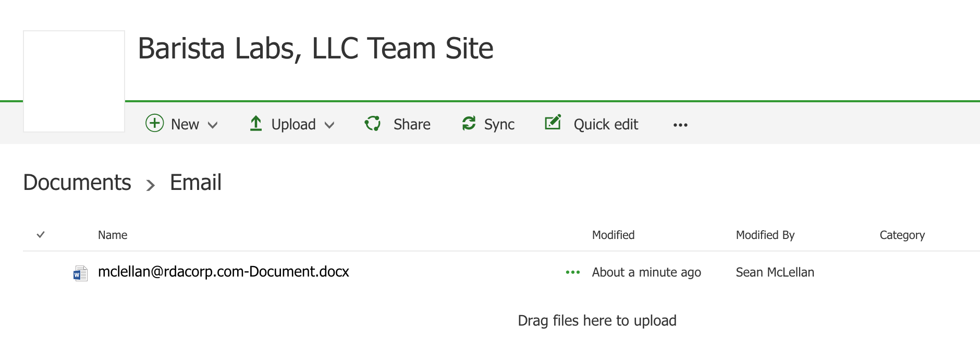Click the 'About a minute ago' modified time
Screen dimensions: 980x359
pyautogui.click(x=646, y=272)
